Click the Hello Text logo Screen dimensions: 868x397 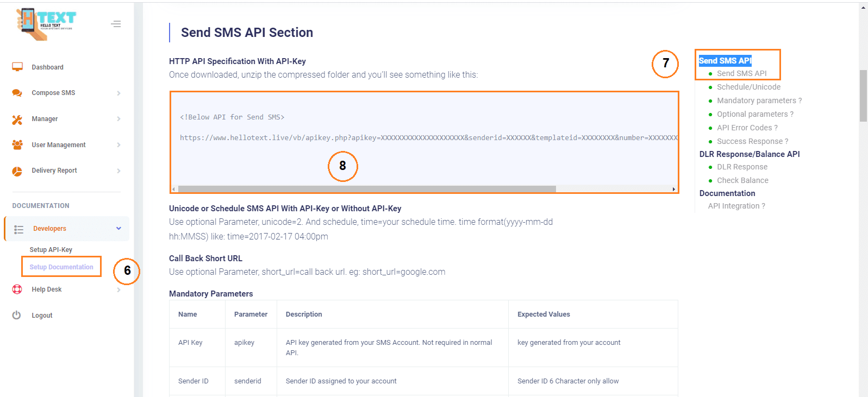[46, 24]
